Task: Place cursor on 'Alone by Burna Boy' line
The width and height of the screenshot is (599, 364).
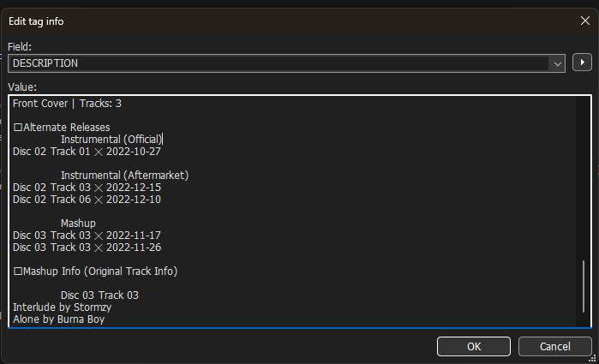Action: click(x=59, y=319)
